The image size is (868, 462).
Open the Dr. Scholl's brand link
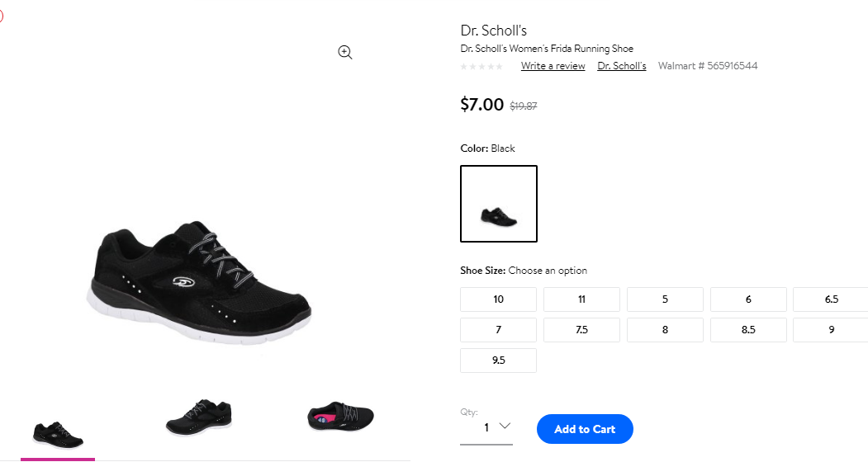click(x=622, y=66)
